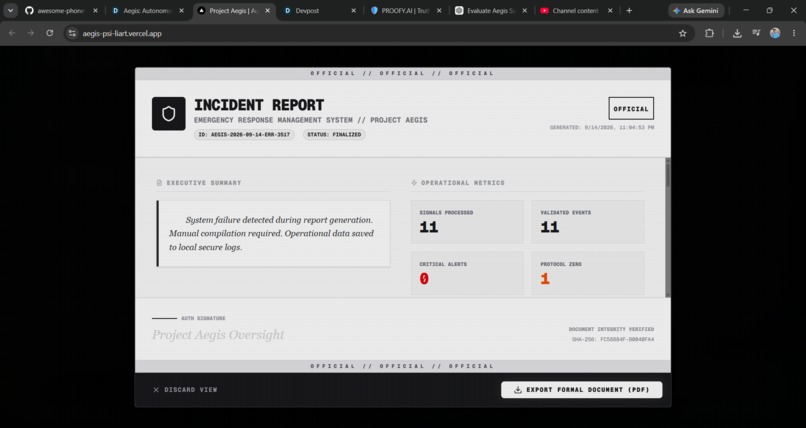Click the Executive Summary document icon

tap(159, 183)
